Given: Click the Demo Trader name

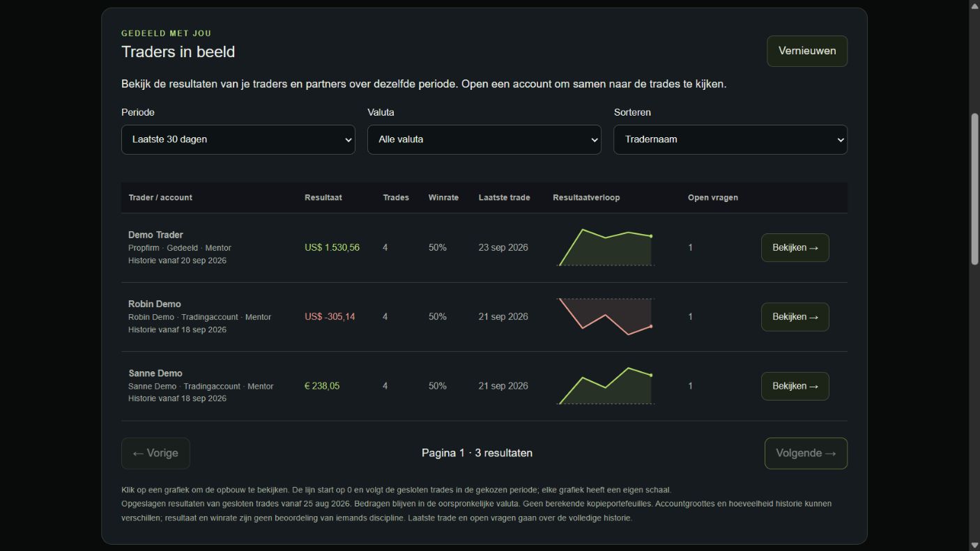Looking at the screenshot, I should tap(155, 235).
